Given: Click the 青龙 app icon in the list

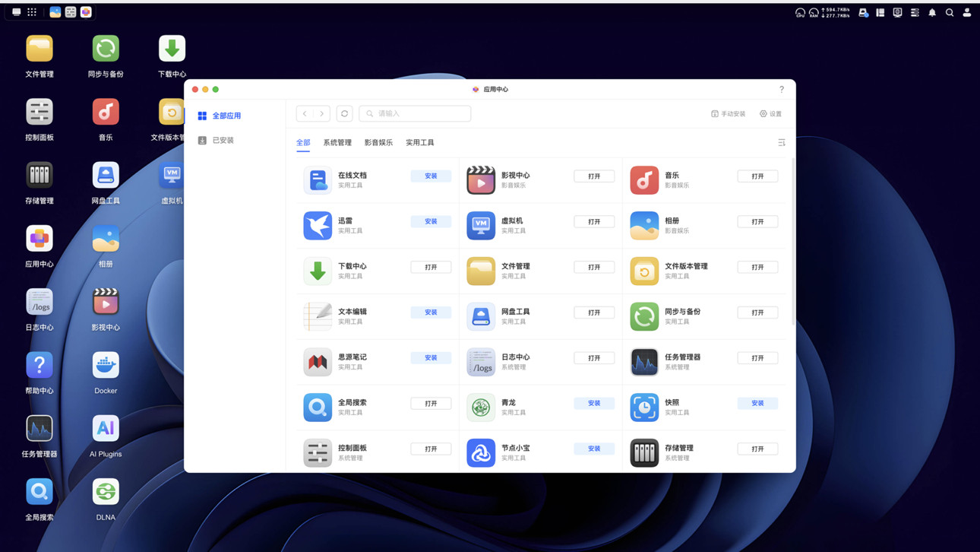Looking at the screenshot, I should [481, 408].
